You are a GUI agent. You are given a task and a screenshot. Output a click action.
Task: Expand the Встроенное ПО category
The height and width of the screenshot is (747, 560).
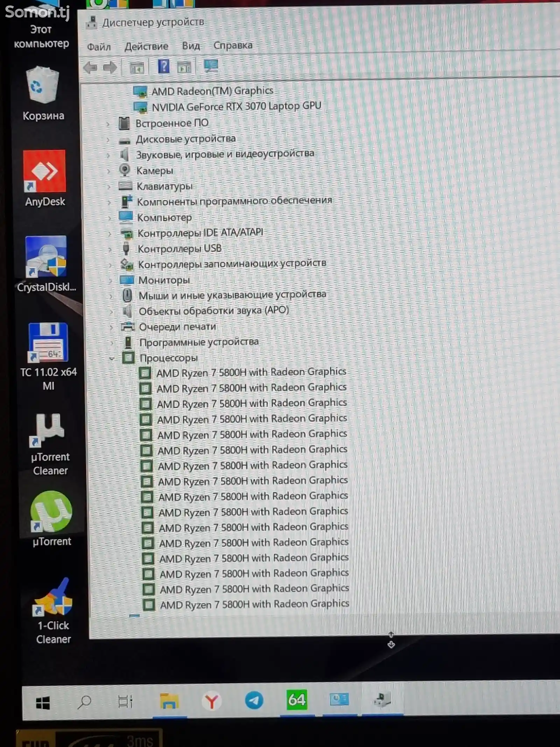pyautogui.click(x=108, y=124)
